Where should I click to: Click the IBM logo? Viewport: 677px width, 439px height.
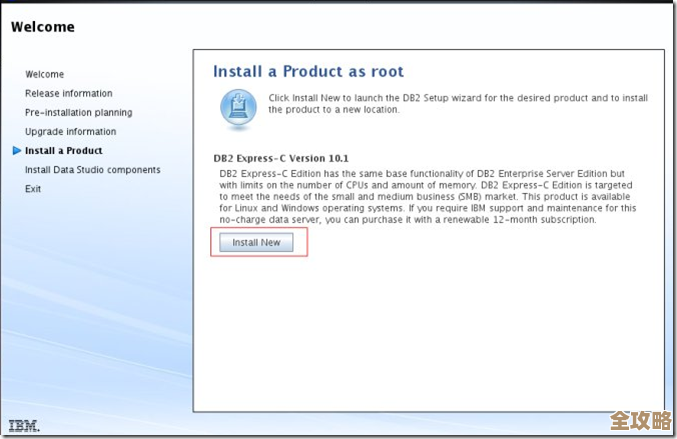click(x=24, y=426)
